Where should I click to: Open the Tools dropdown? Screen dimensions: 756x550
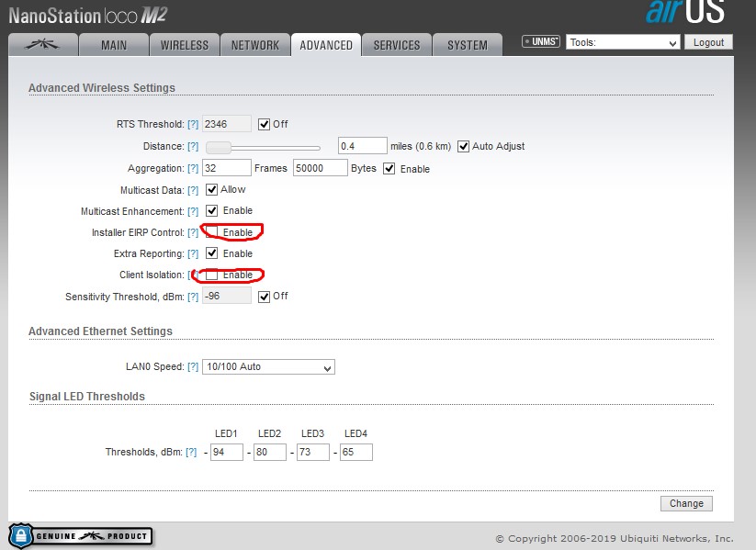623,42
